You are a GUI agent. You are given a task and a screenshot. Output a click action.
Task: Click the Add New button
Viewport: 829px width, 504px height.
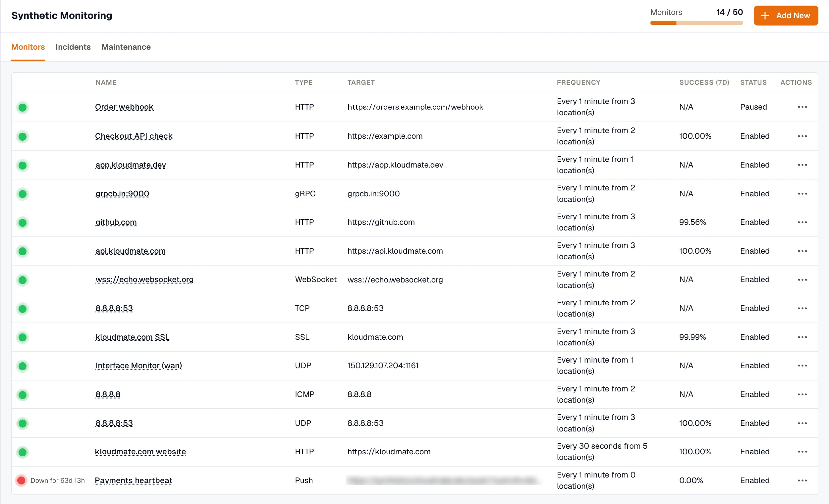(x=786, y=16)
